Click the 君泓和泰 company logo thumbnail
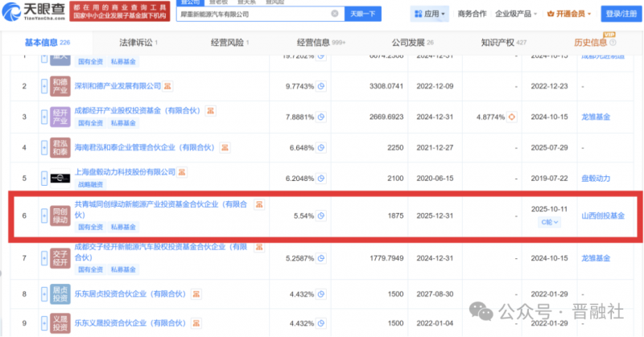This screenshot has height=337, width=644. point(60,148)
